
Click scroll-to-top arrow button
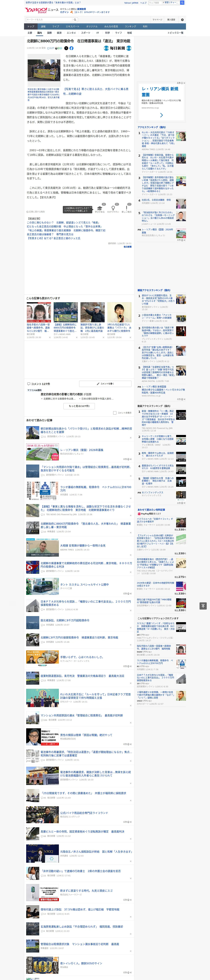click(x=203, y=606)
